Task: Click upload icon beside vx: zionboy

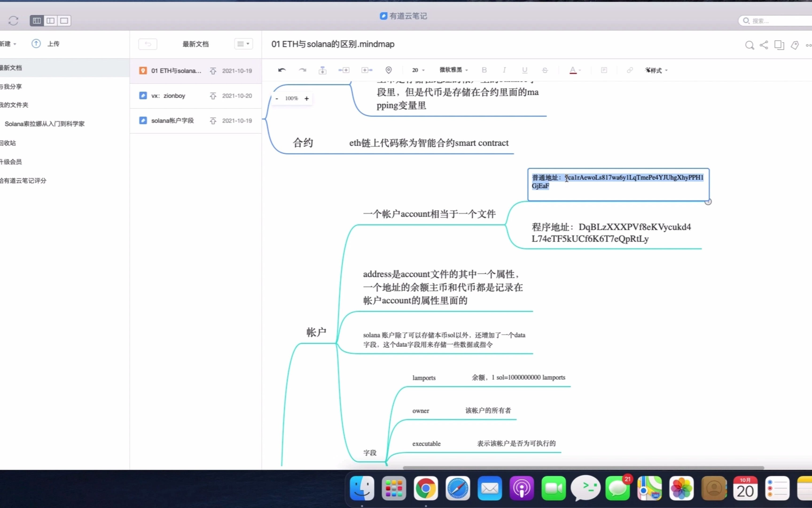Action: (x=213, y=96)
